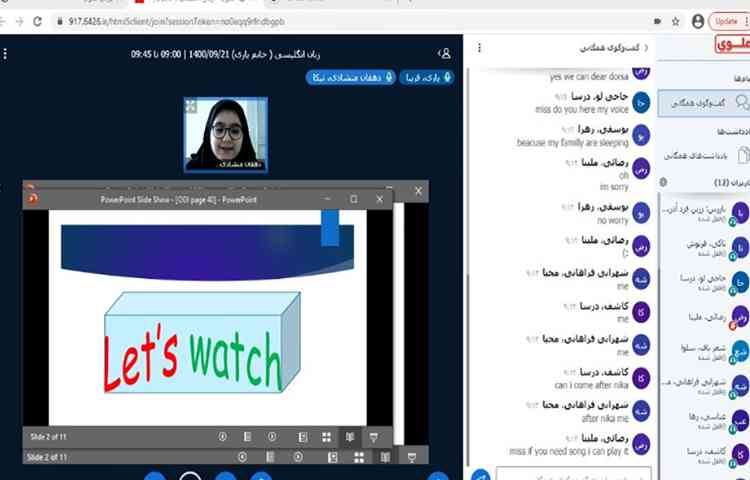Open the users management gear menu
The image size is (750, 480).
[x=663, y=182]
